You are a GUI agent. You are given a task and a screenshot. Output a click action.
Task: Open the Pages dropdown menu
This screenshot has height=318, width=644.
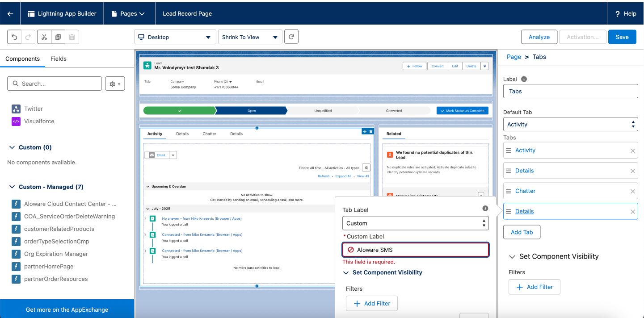pos(128,13)
